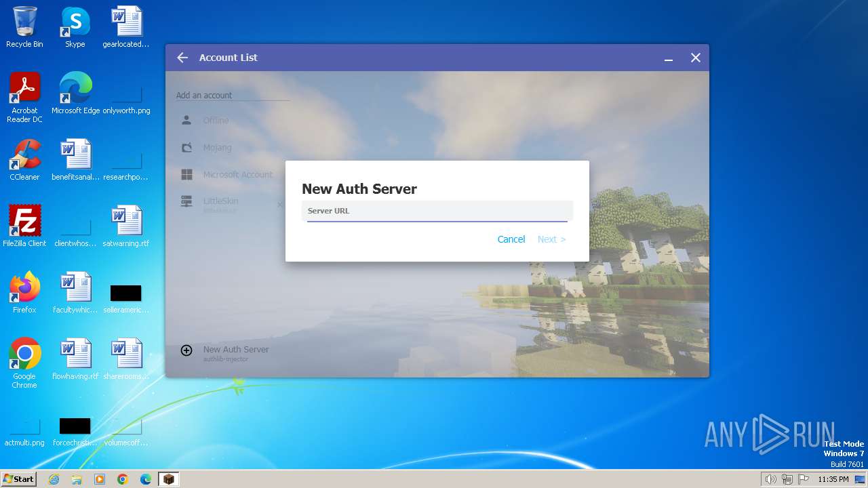Click the Show Desktop button
The width and height of the screenshot is (868, 488).
click(861, 479)
